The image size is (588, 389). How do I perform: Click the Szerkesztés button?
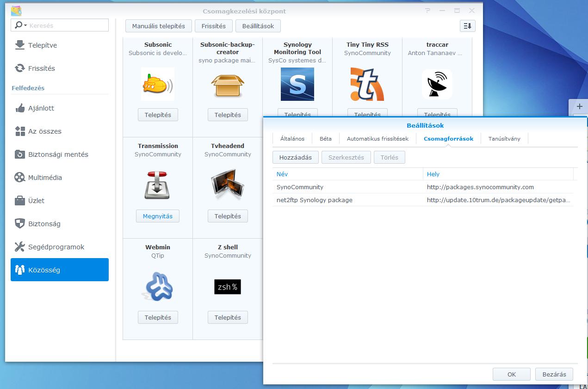[x=346, y=157]
